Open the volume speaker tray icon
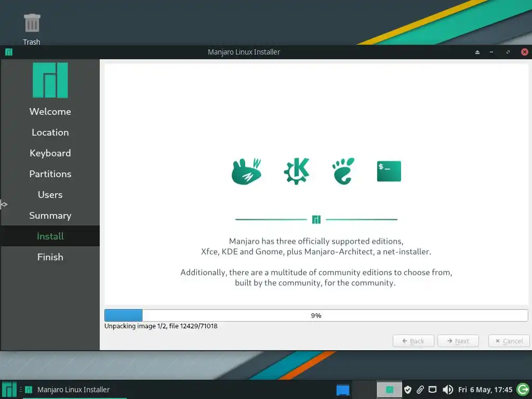This screenshot has width=532, height=399. point(447,390)
